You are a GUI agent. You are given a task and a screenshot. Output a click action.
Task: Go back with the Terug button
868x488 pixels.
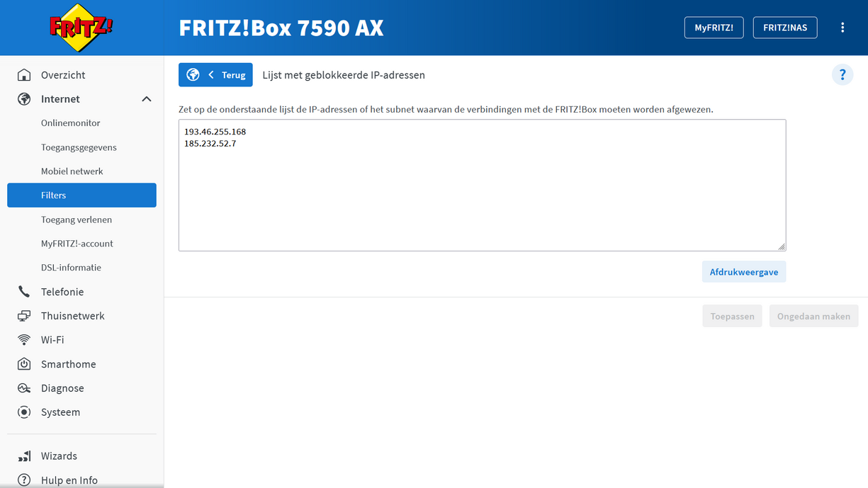[215, 75]
